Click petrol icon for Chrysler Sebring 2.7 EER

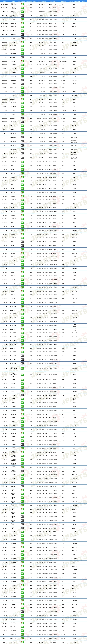(x=22, y=31)
